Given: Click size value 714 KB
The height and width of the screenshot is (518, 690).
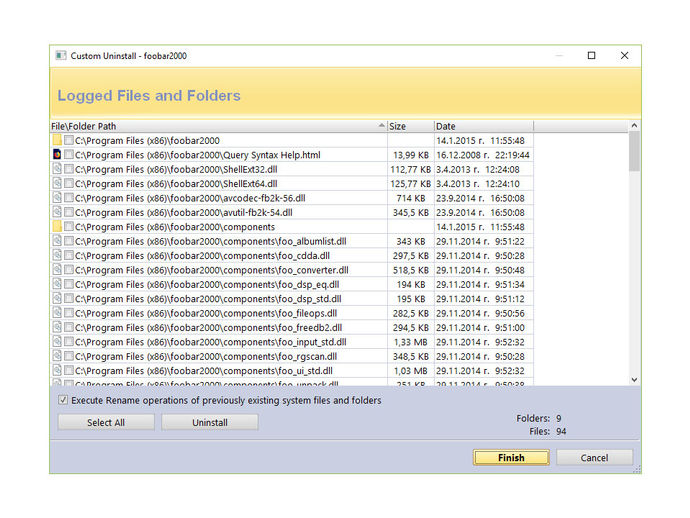Looking at the screenshot, I should tap(411, 198).
